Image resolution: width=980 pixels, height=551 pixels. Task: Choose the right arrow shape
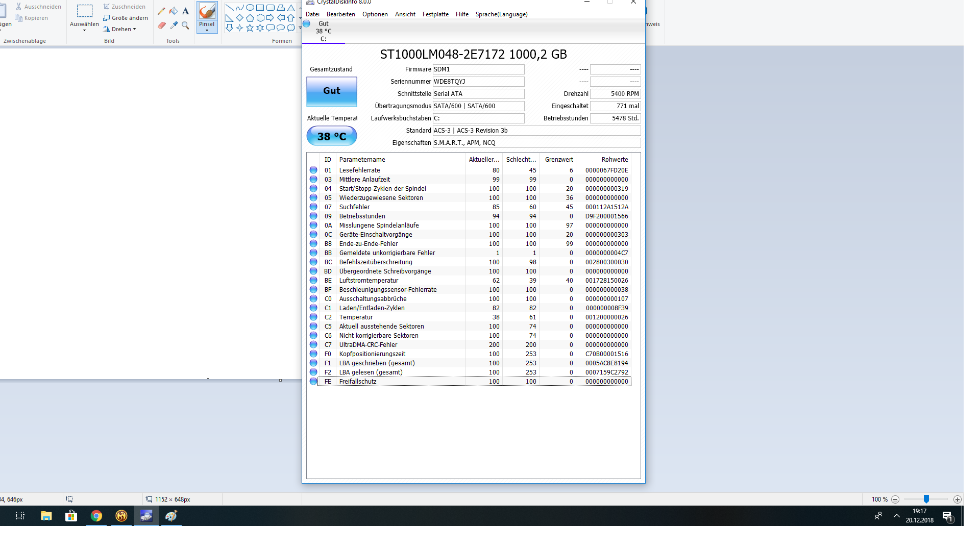pos(270,18)
